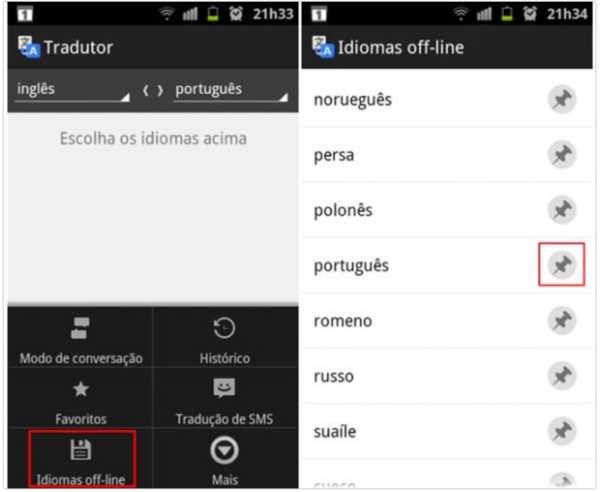Expand the português target language dropdown
Image resolution: width=600 pixels, height=492 pixels.
coord(231,91)
